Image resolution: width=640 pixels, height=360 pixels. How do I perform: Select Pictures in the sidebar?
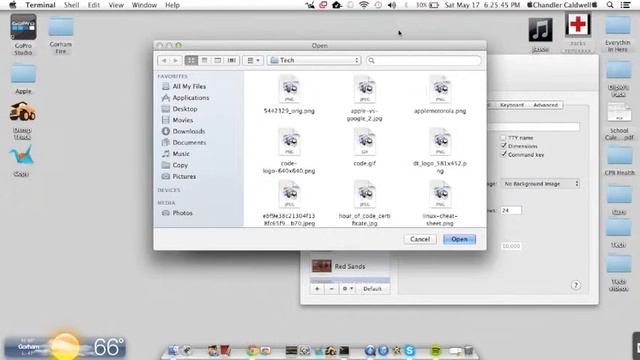click(179, 177)
